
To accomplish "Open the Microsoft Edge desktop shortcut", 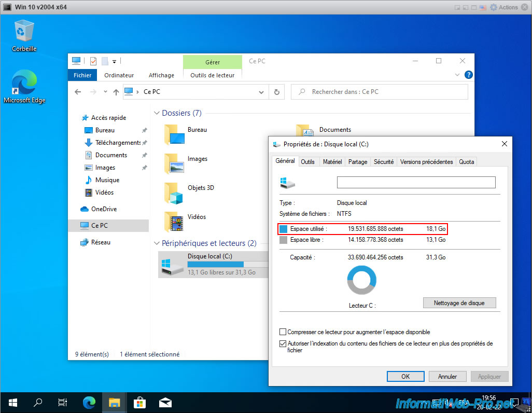I will (x=24, y=87).
